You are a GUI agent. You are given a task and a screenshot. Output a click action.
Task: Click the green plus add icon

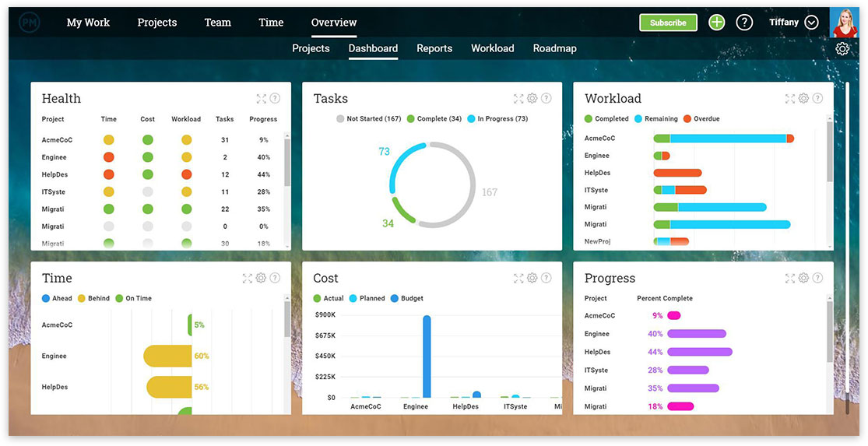(717, 22)
